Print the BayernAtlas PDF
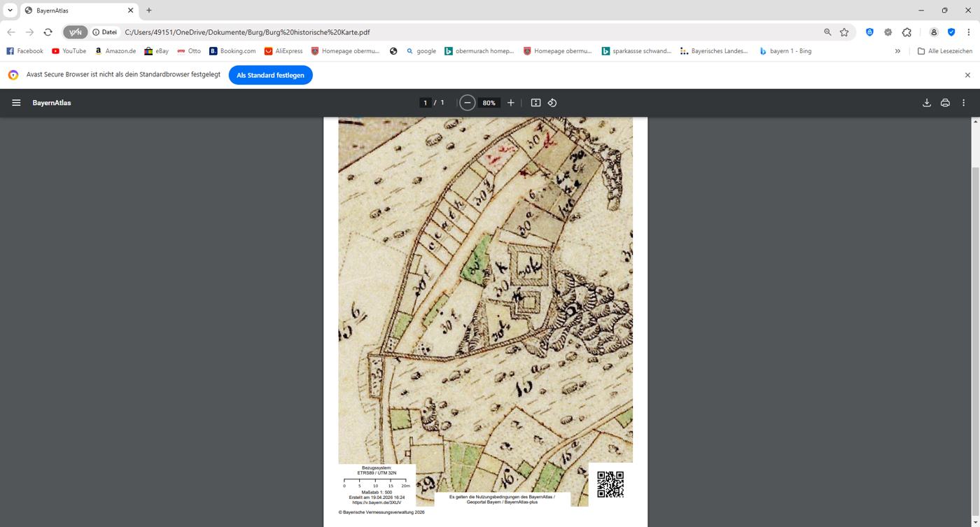The image size is (980, 527). coord(945,103)
